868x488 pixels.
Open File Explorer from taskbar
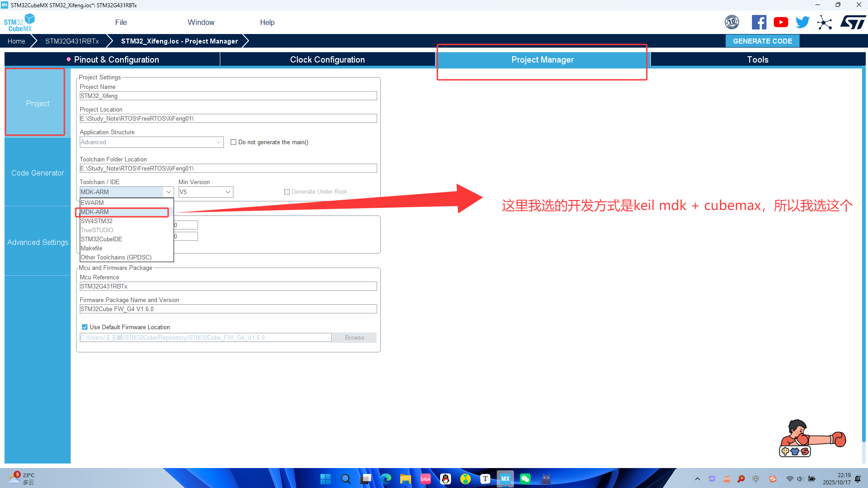coord(406,478)
